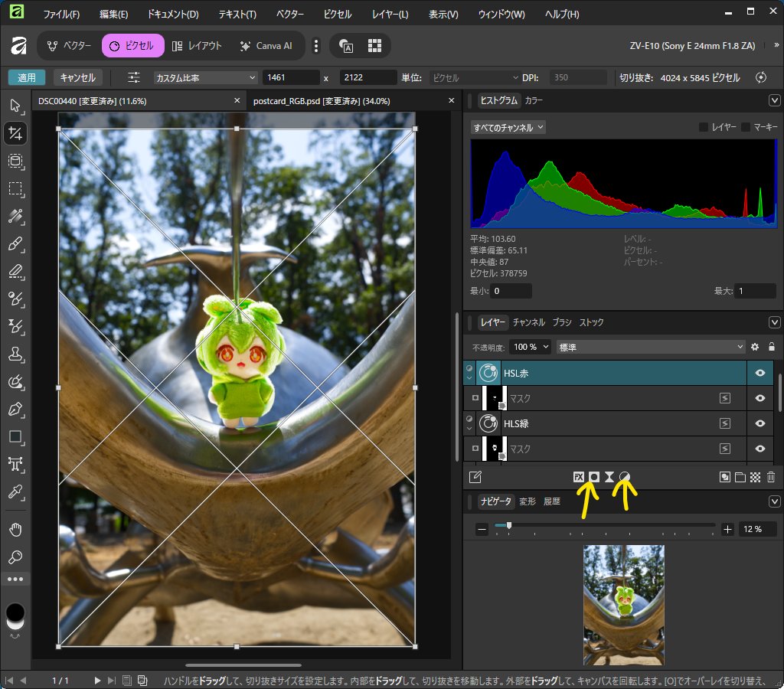Enable the レイヤー histogram checkbox

click(704, 127)
